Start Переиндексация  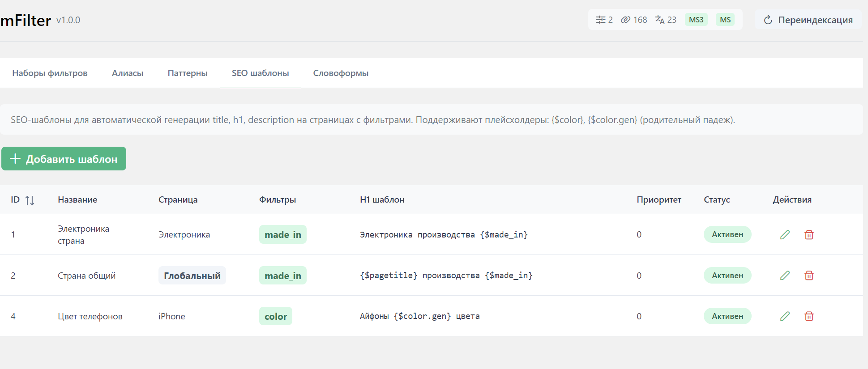pos(808,20)
